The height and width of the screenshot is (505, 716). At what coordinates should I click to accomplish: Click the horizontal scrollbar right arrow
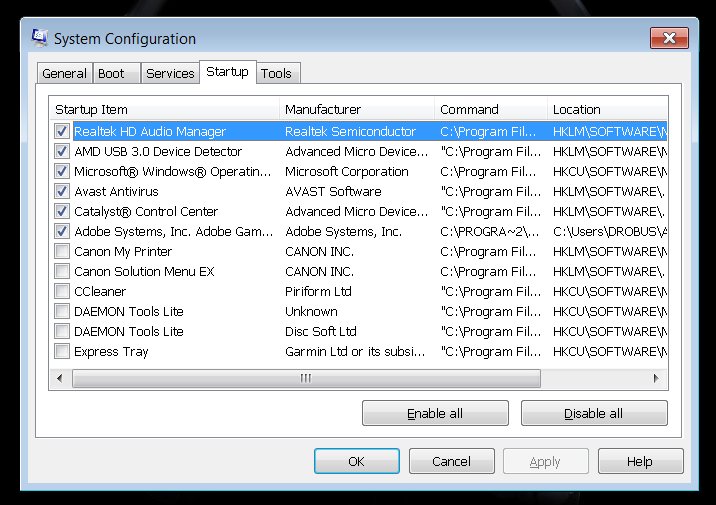(x=656, y=378)
